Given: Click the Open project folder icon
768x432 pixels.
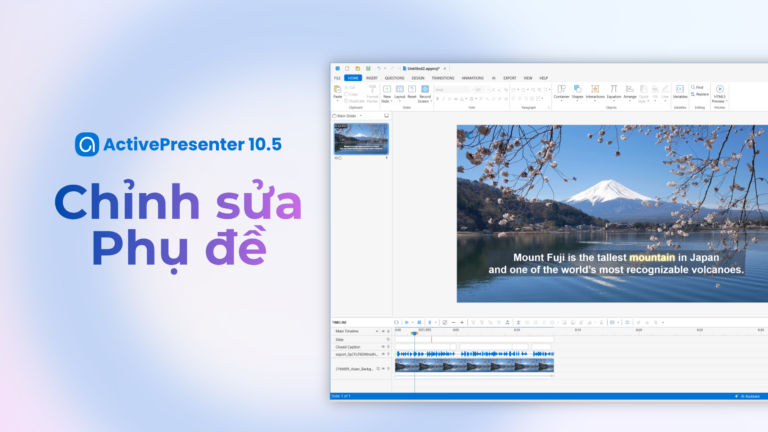Looking at the screenshot, I should (358, 69).
